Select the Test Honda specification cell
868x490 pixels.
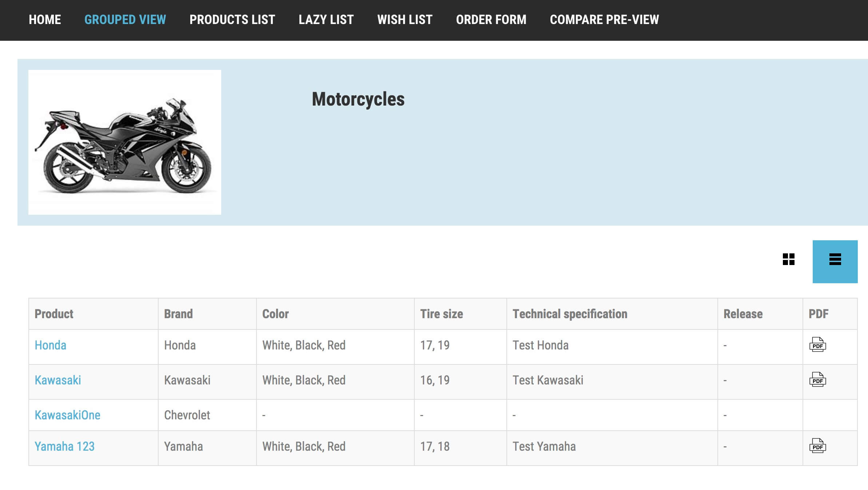[612, 347]
